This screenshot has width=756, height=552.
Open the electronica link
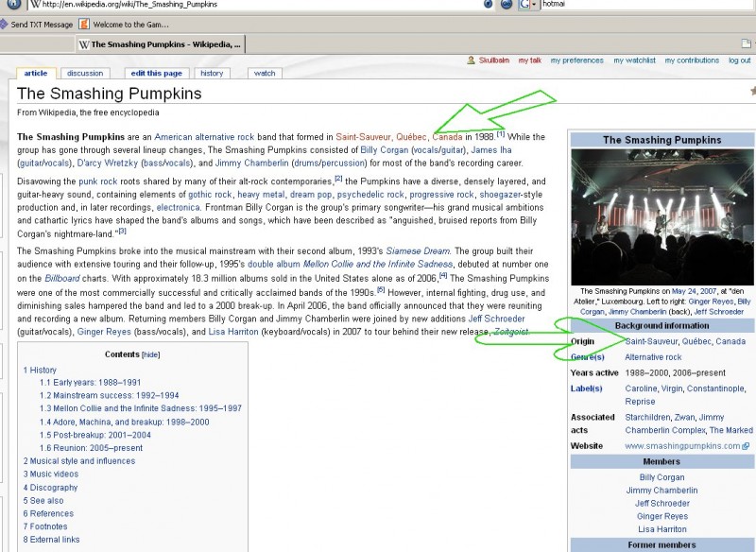pos(178,207)
